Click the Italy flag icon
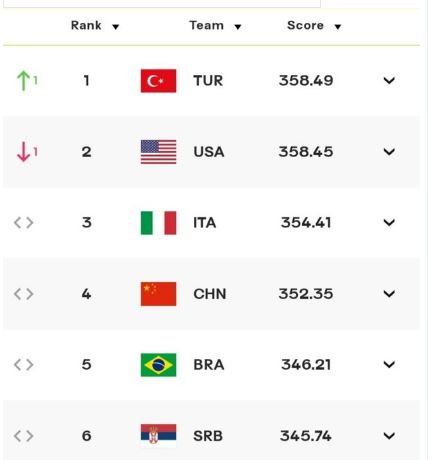Viewport: 428px width, 460px height. click(158, 223)
